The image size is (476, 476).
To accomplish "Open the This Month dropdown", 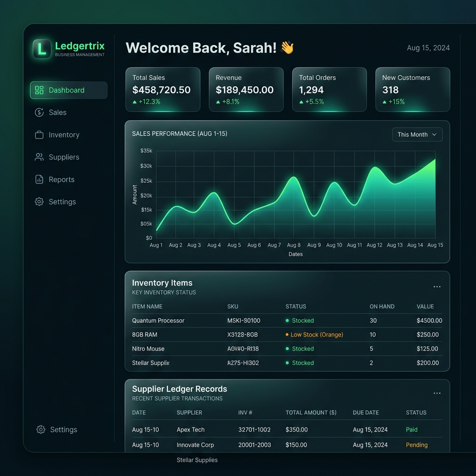I will (417, 134).
